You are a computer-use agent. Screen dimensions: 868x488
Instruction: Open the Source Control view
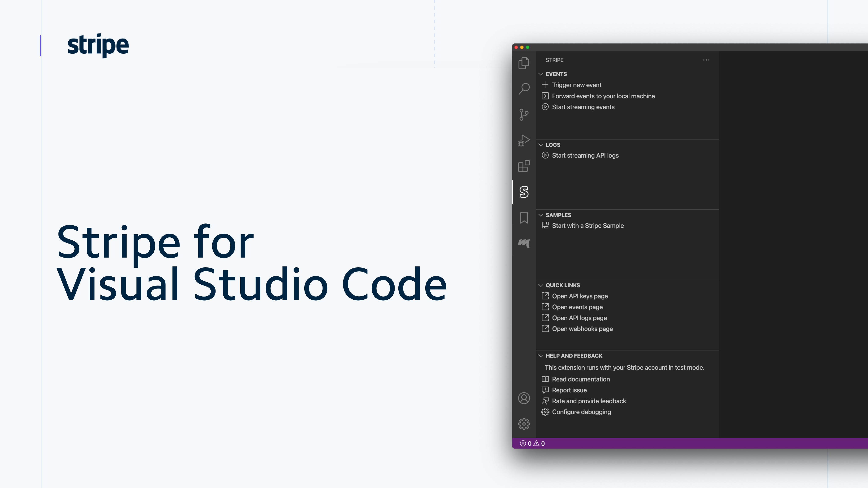click(524, 115)
